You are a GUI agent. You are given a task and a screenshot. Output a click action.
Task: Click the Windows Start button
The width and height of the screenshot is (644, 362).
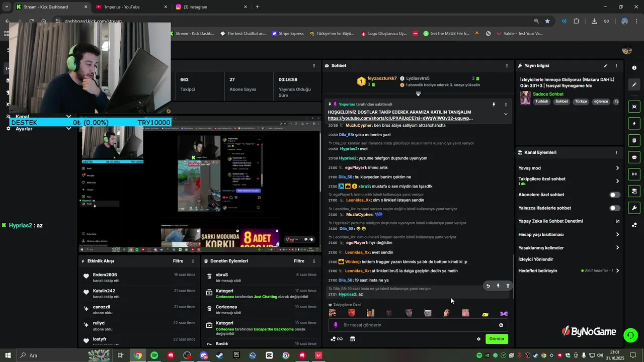(8, 355)
